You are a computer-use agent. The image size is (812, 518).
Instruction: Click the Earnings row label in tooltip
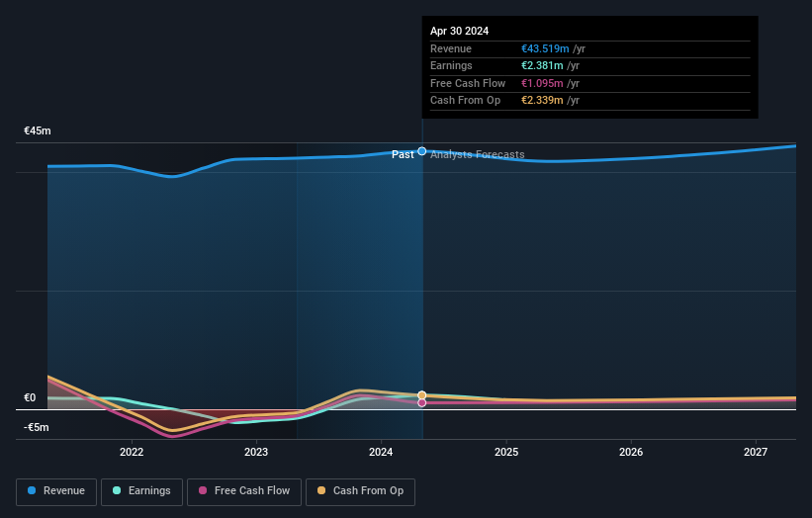451,65
